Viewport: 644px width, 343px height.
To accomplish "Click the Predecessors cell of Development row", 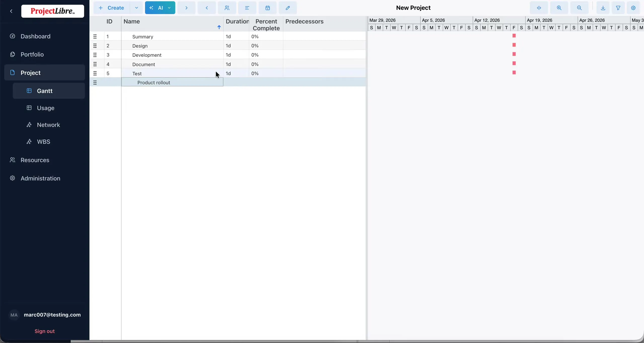I will (x=325, y=55).
